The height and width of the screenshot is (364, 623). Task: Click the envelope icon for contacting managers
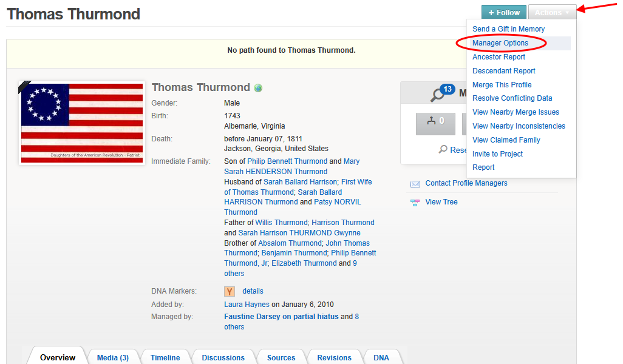click(x=415, y=183)
